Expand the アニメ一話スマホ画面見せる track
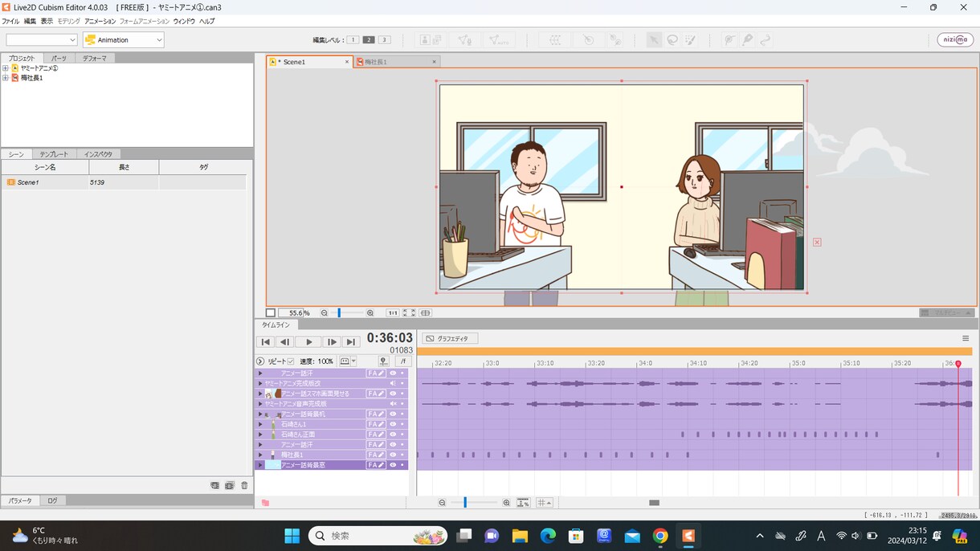Screen dimensions: 980x551 260,394
